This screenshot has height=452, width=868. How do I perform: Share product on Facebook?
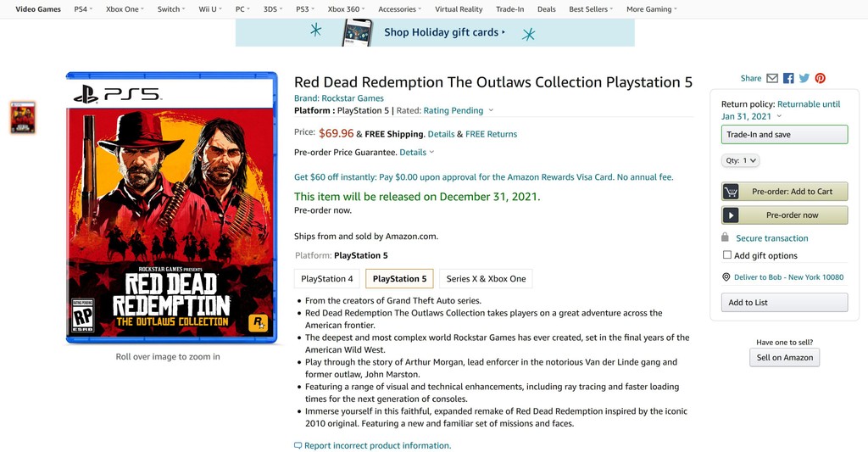(788, 78)
